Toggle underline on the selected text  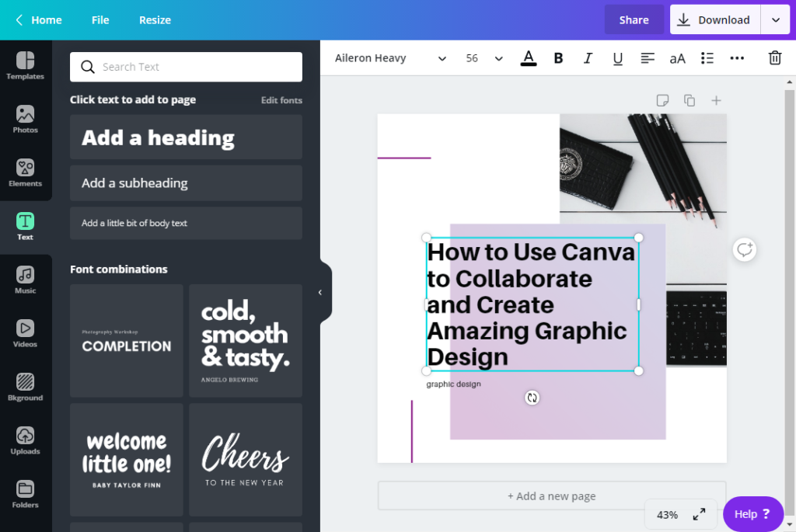617,57
